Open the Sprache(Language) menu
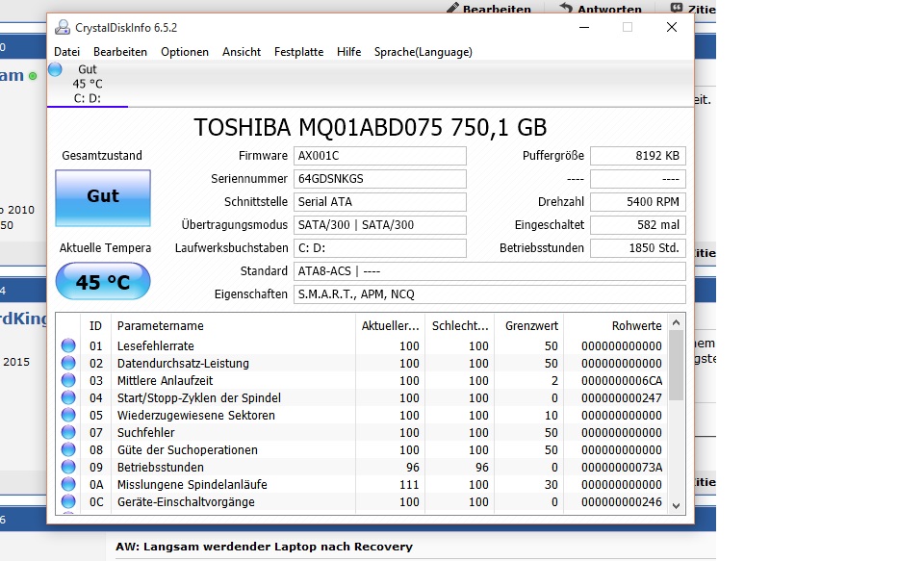Screen dimensions: 924x561 423,52
